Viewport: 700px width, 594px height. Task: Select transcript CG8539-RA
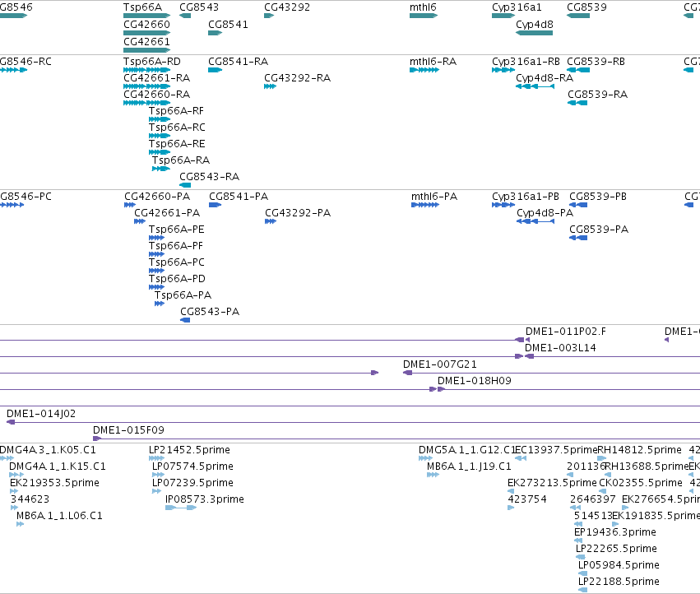point(577,103)
